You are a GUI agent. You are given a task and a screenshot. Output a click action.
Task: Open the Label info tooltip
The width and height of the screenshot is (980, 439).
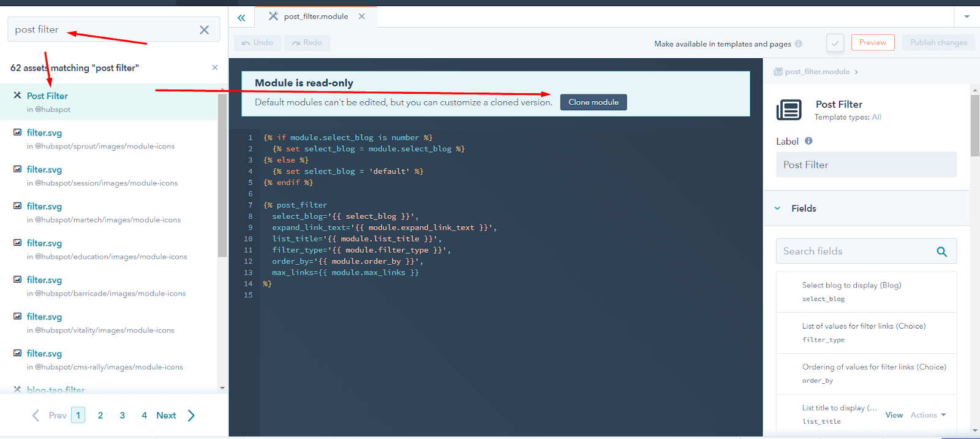(x=809, y=141)
